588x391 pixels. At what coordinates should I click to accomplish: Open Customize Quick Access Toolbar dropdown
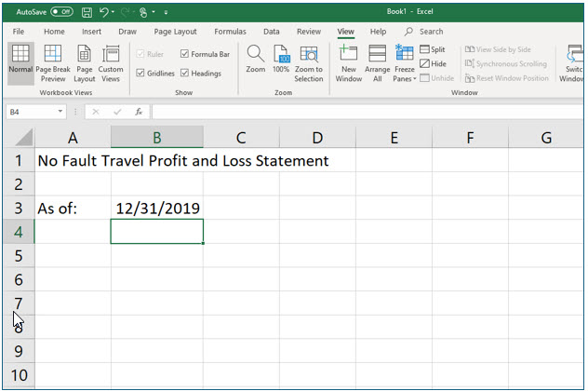click(x=166, y=13)
